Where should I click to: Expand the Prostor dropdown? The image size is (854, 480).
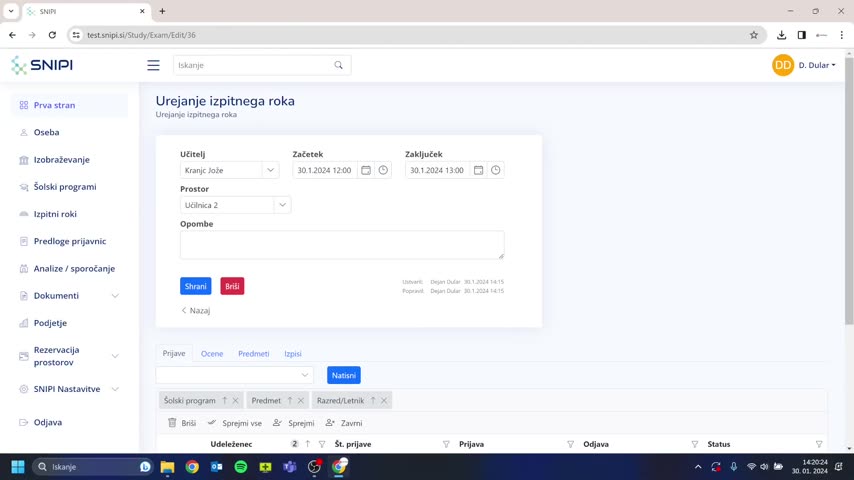click(282, 205)
